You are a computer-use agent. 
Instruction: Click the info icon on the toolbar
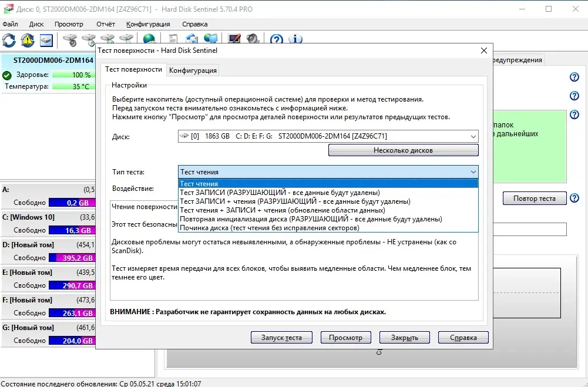pyautogui.click(x=295, y=39)
